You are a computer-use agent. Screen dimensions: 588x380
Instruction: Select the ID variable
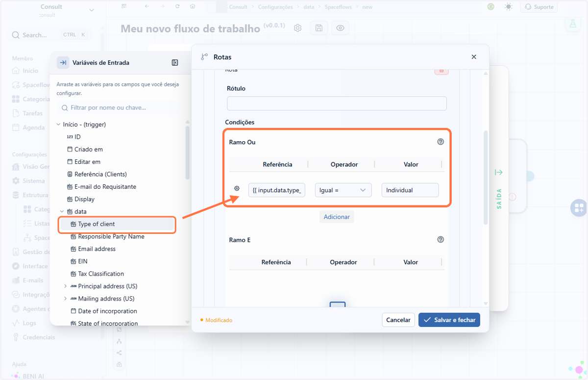pos(77,137)
